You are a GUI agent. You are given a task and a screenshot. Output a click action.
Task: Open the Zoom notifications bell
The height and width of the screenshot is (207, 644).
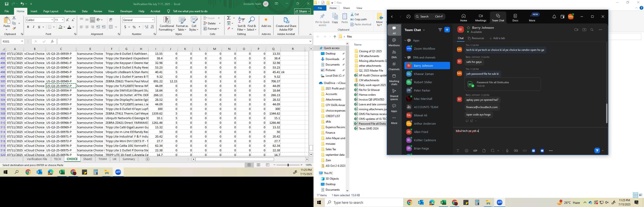coord(554,17)
